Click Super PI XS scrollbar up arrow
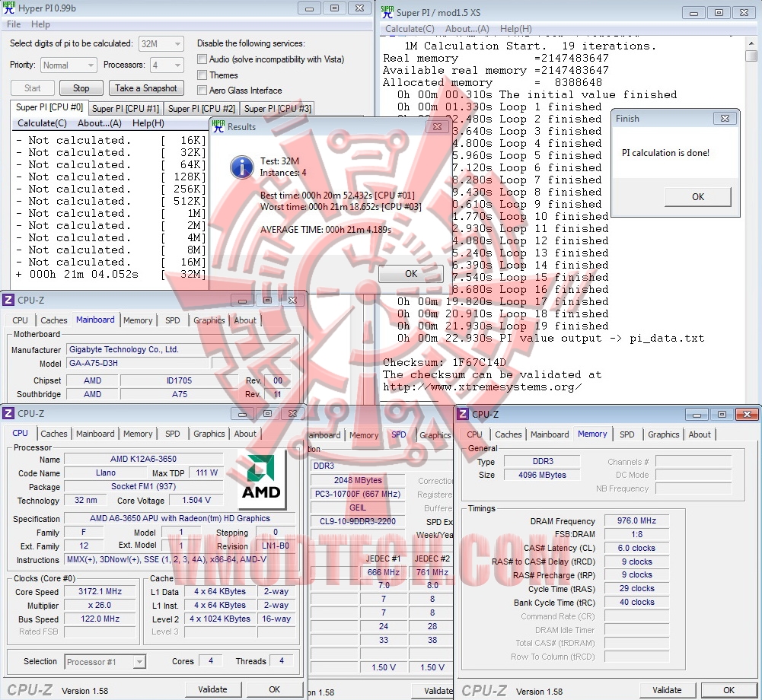 (x=751, y=43)
